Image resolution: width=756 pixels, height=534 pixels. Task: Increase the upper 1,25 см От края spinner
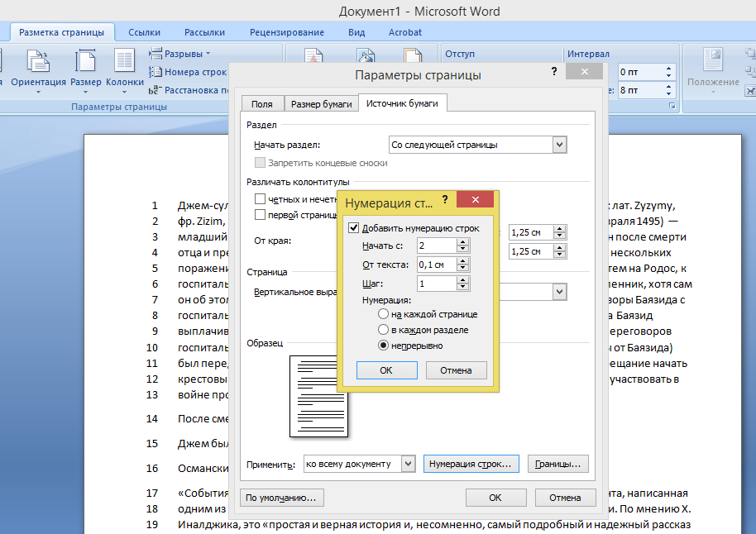tap(559, 229)
